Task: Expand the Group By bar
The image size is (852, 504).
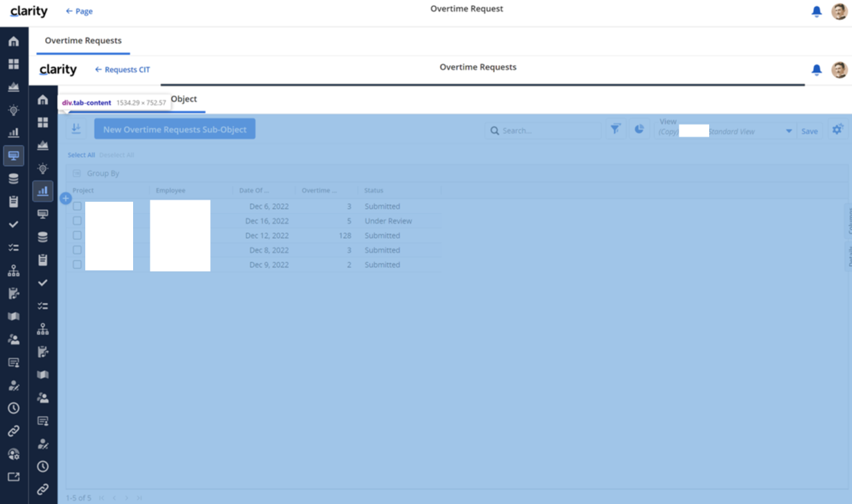Action: (x=103, y=173)
